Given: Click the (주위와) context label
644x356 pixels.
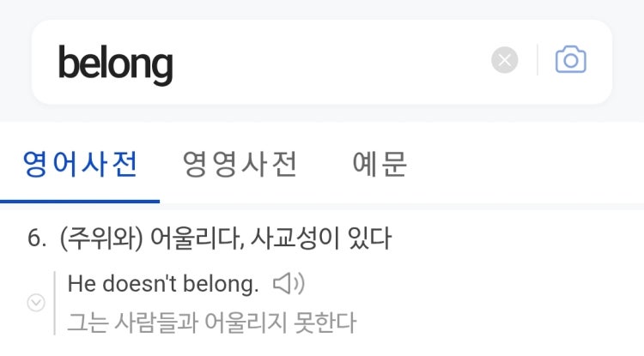Looking at the screenshot, I should pyautogui.click(x=100, y=238).
